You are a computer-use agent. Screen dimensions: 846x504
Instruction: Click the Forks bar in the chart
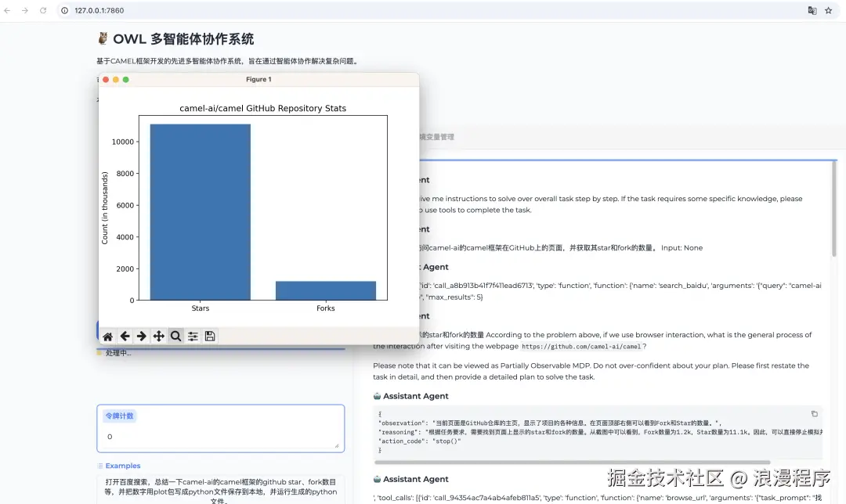(x=326, y=290)
